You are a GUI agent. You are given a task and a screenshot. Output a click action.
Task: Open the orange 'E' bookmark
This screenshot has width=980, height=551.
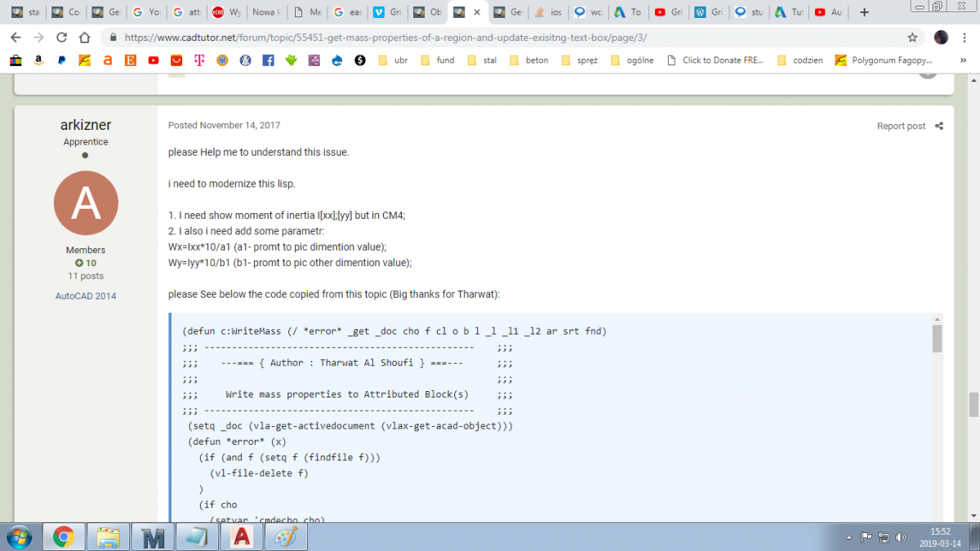pyautogui.click(x=131, y=60)
